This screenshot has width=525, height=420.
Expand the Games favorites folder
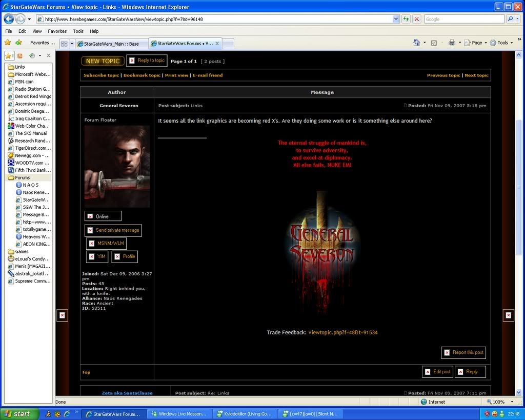22,251
